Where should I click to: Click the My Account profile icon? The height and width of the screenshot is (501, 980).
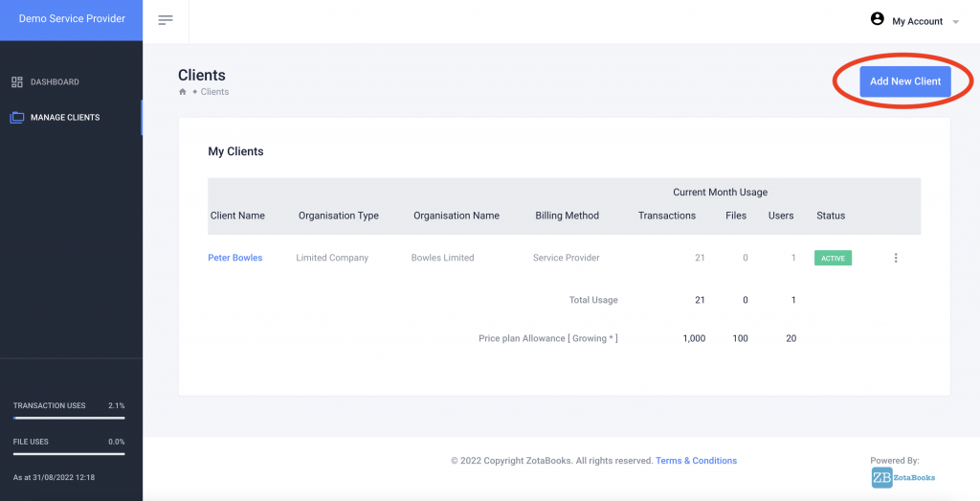pos(878,19)
